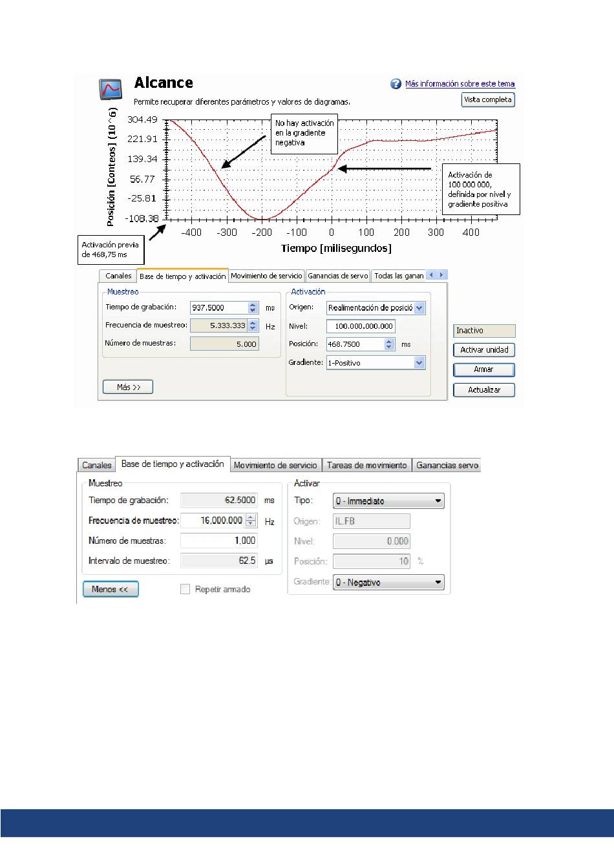
Task: Open the Origen dropdown 'Realimentación de posició'
Action: 376,308
